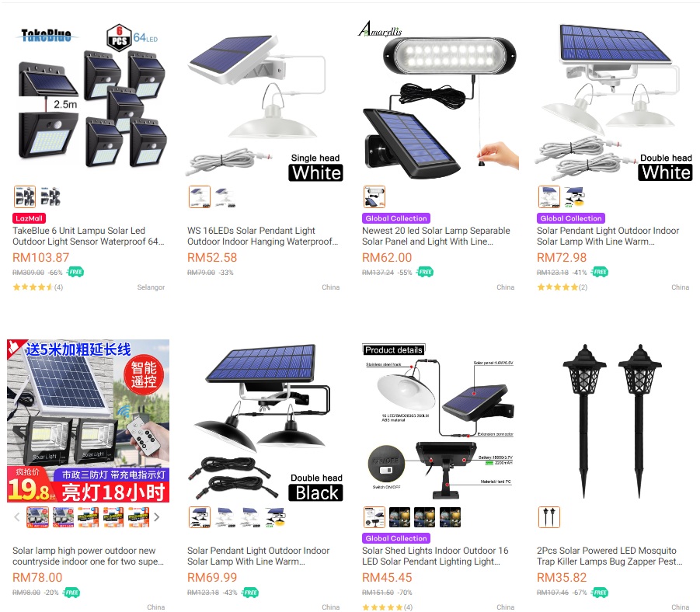Select last variant thumbnail of Double head Black lamp
700x612 pixels.
click(276, 517)
